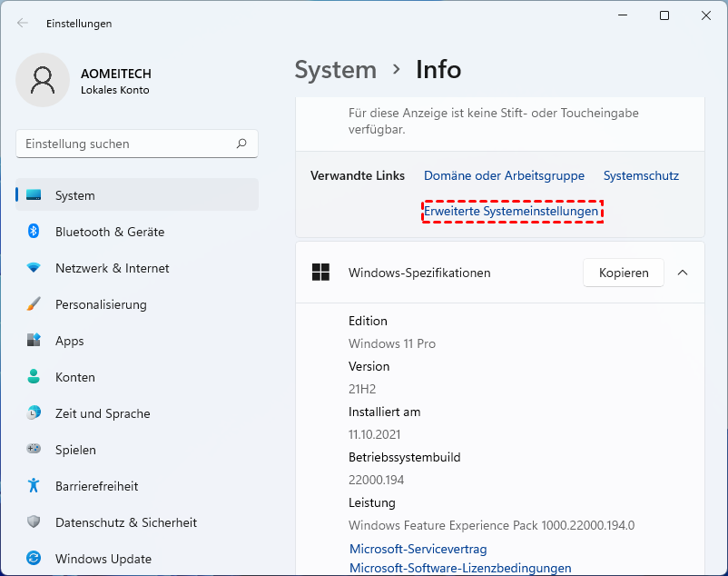
Task: Open Personalisierung paintbrush icon
Action: (34, 304)
